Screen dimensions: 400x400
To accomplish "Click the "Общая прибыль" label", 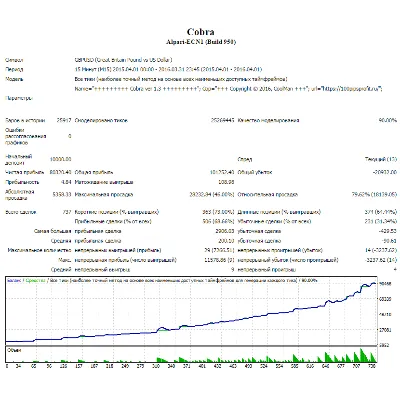I will [x=94, y=172].
